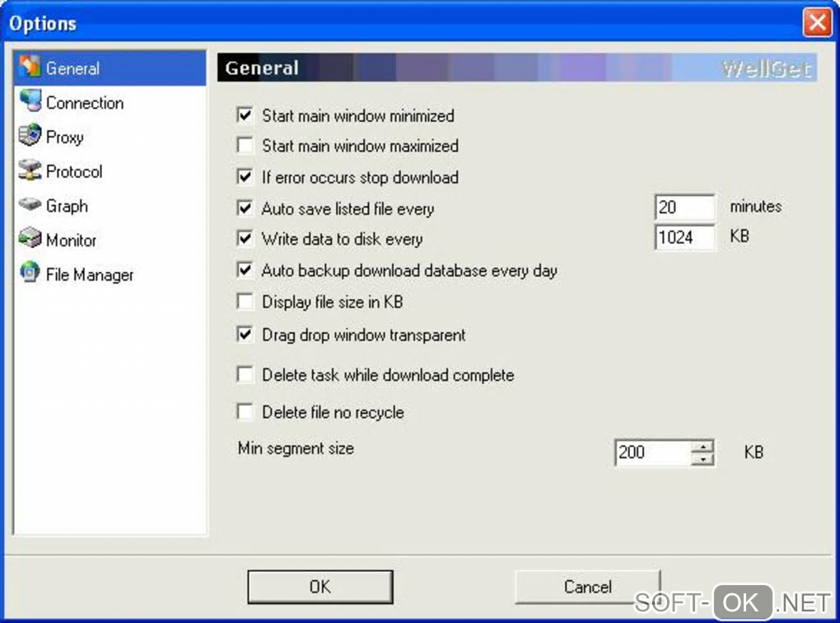Select the Protocol label in the sidebar
840x623 pixels.
[x=74, y=171]
